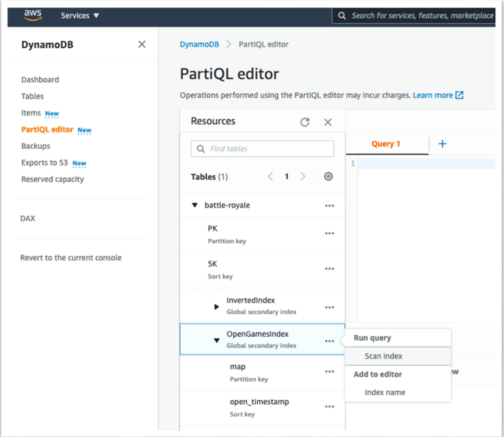Viewport: 504px width, 437px height.
Task: Select the SK sort key row
Action: (x=262, y=270)
